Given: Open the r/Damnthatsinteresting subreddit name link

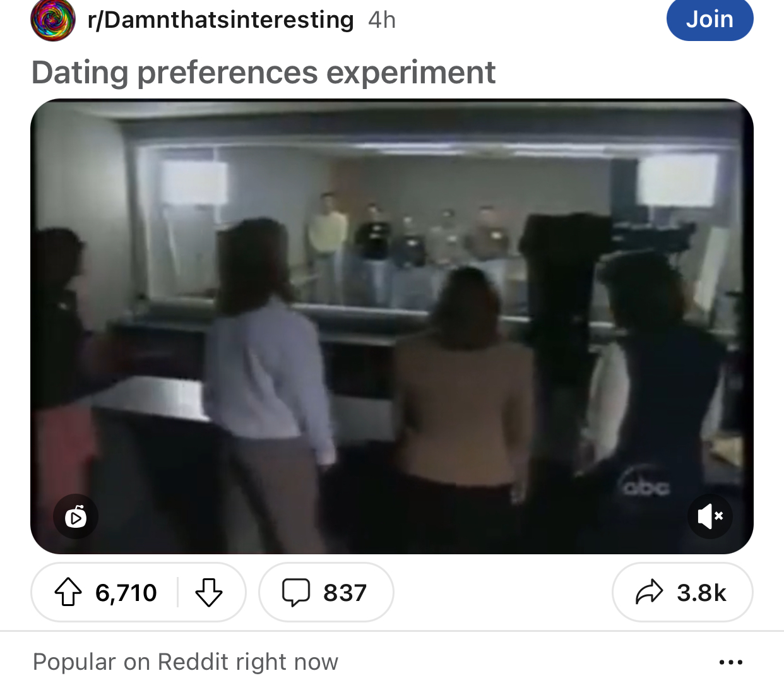Looking at the screenshot, I should (x=220, y=20).
